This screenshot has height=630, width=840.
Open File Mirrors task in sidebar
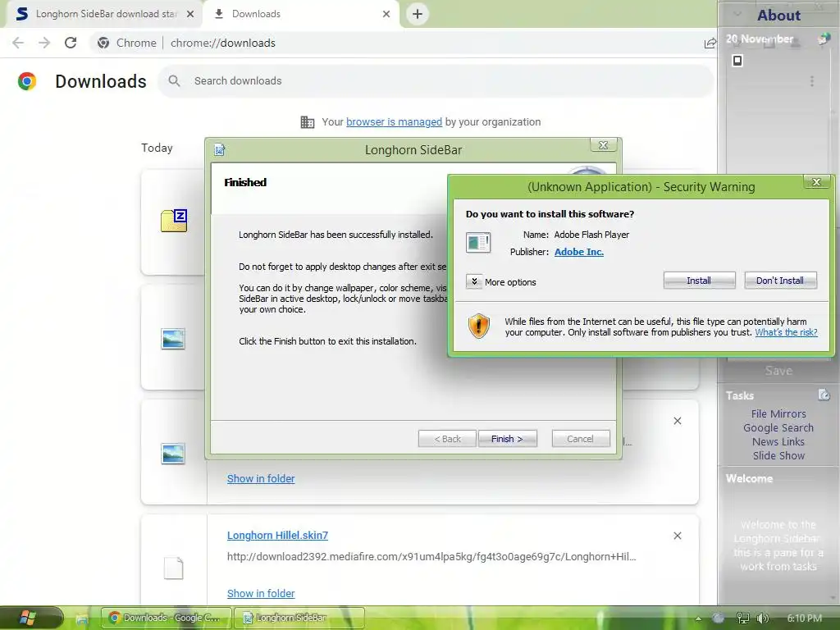(x=778, y=413)
